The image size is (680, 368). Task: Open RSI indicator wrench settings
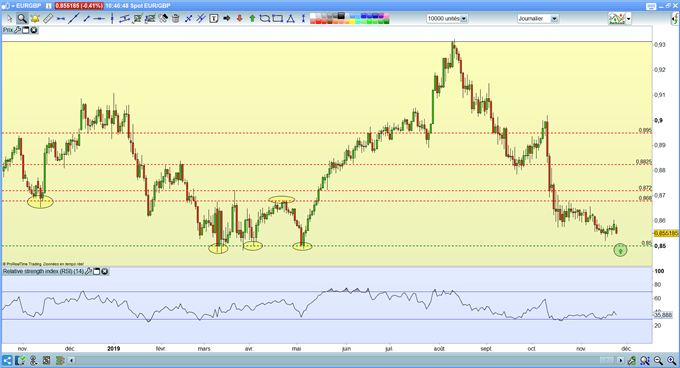click(x=88, y=271)
